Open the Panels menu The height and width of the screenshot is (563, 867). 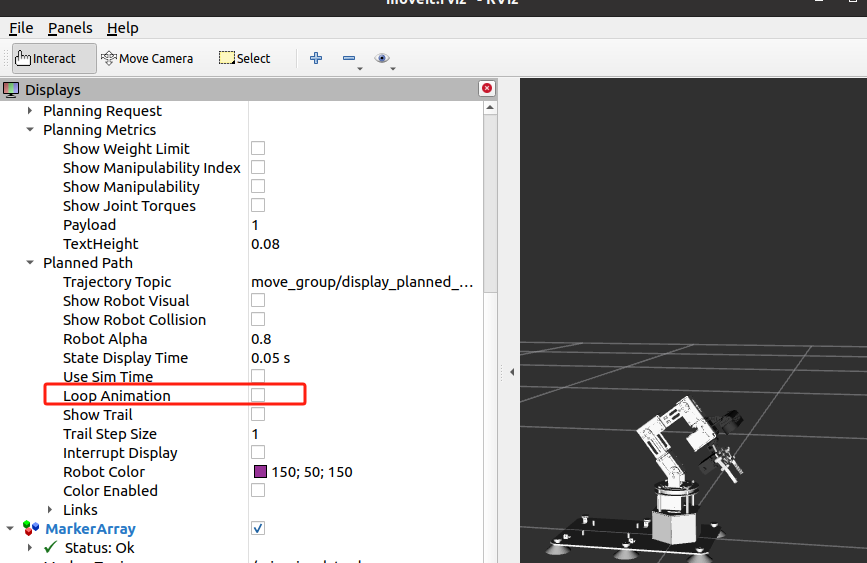[x=70, y=28]
